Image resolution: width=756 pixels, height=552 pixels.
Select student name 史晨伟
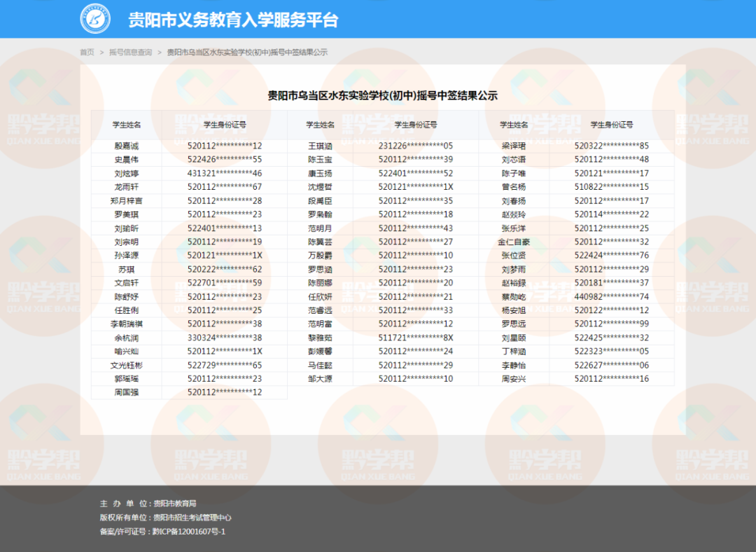[126, 159]
